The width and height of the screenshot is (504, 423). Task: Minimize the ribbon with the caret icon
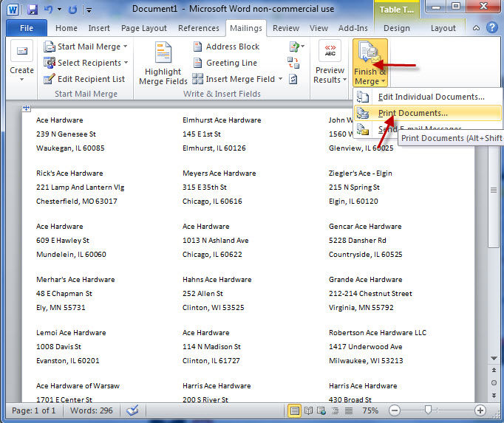[x=476, y=28]
